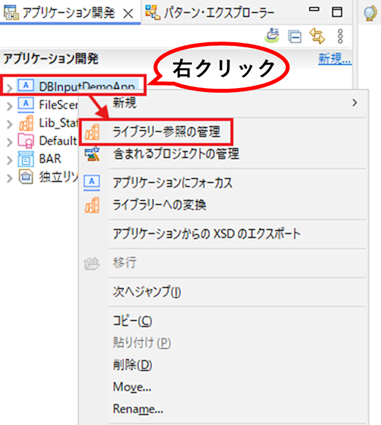
Task: Click the Default policy project icon
Action: pyautogui.click(x=26, y=141)
